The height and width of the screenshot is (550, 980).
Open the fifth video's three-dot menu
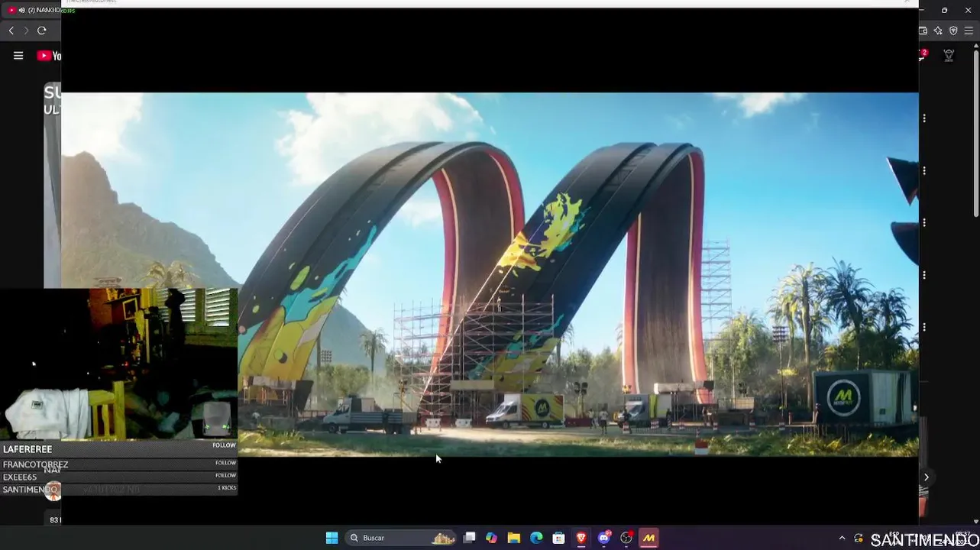tap(924, 327)
